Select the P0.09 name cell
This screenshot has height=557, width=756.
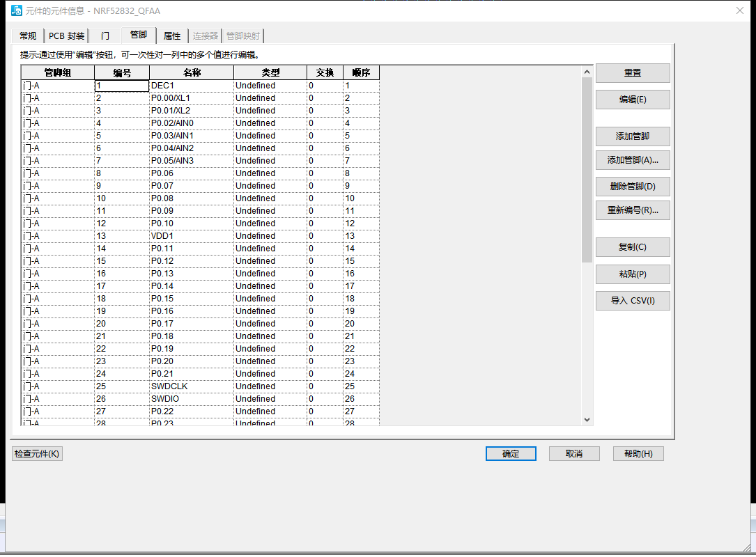(x=192, y=211)
